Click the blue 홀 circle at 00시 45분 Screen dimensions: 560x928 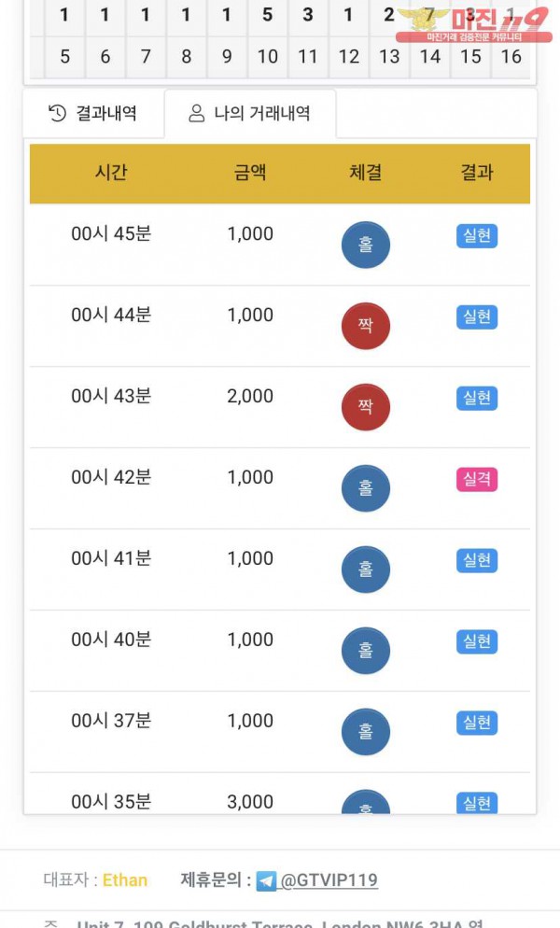(x=365, y=245)
